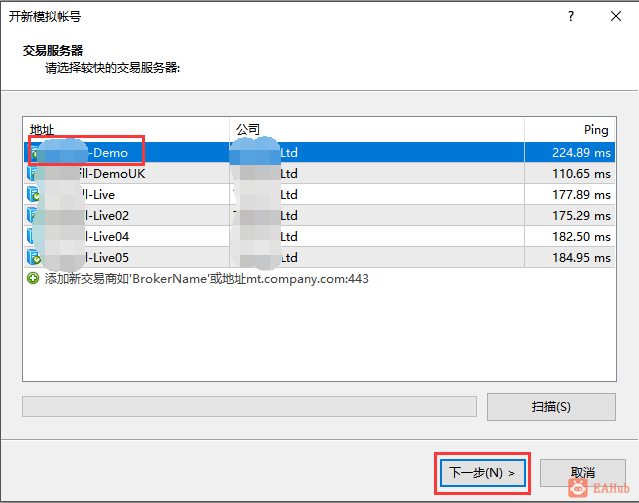The height and width of the screenshot is (503, 639).
Task: Click the icon beside the Live02 server
Action: pos(34,215)
